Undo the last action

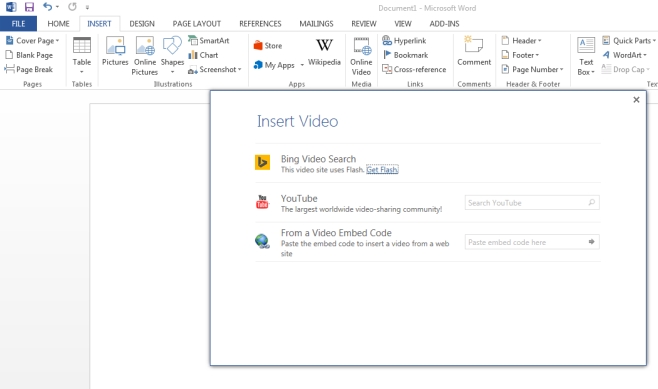[x=47, y=7]
